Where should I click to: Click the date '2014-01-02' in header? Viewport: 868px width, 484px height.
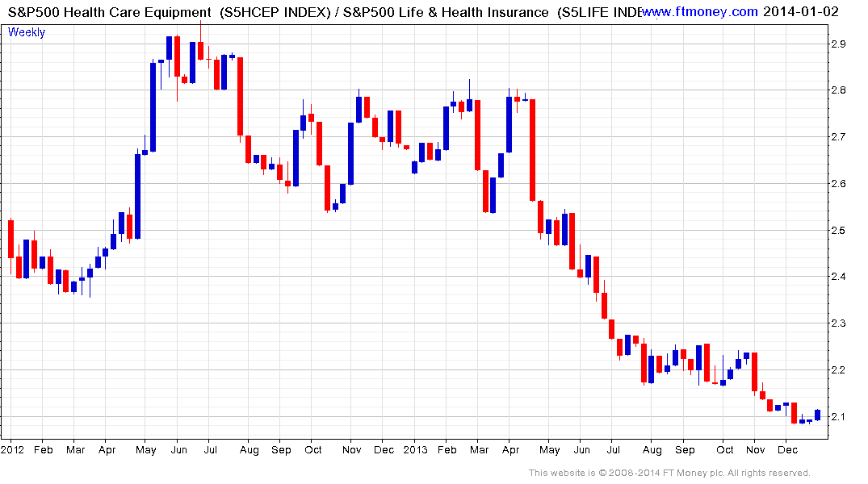[800, 11]
